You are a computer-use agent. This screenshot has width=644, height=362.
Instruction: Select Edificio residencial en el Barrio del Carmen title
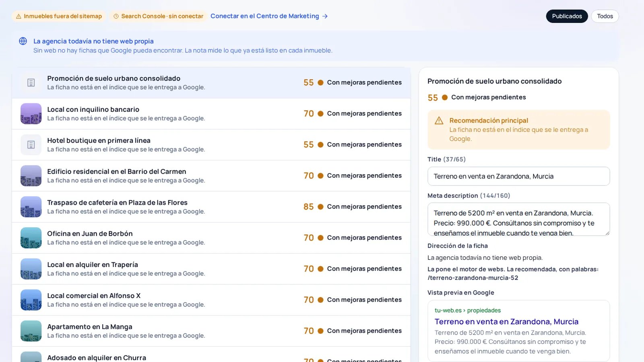coord(117,171)
